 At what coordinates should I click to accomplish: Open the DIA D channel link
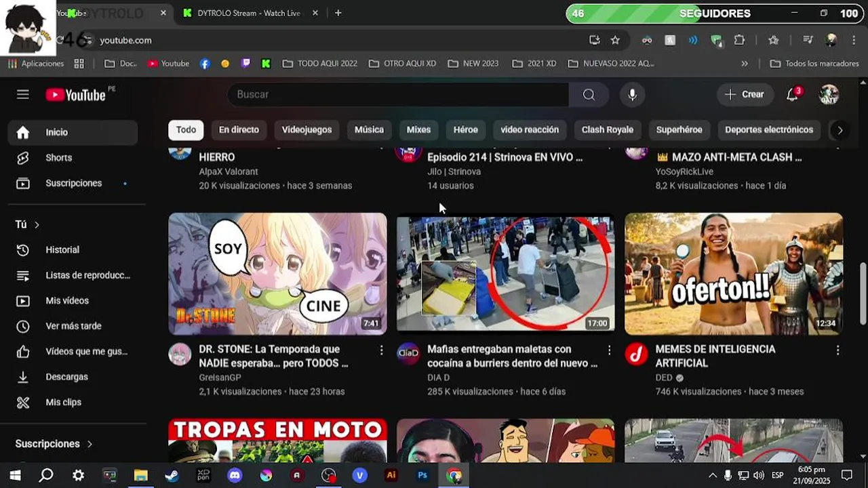(x=438, y=378)
